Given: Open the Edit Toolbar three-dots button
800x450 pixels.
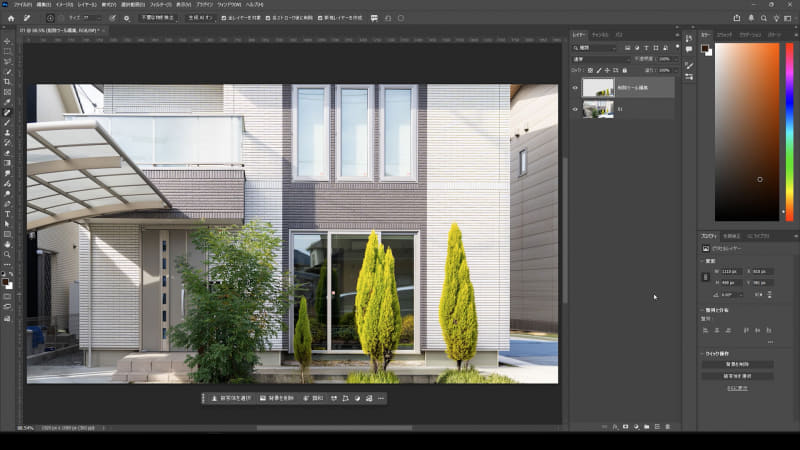Looking at the screenshot, I should (x=7, y=265).
